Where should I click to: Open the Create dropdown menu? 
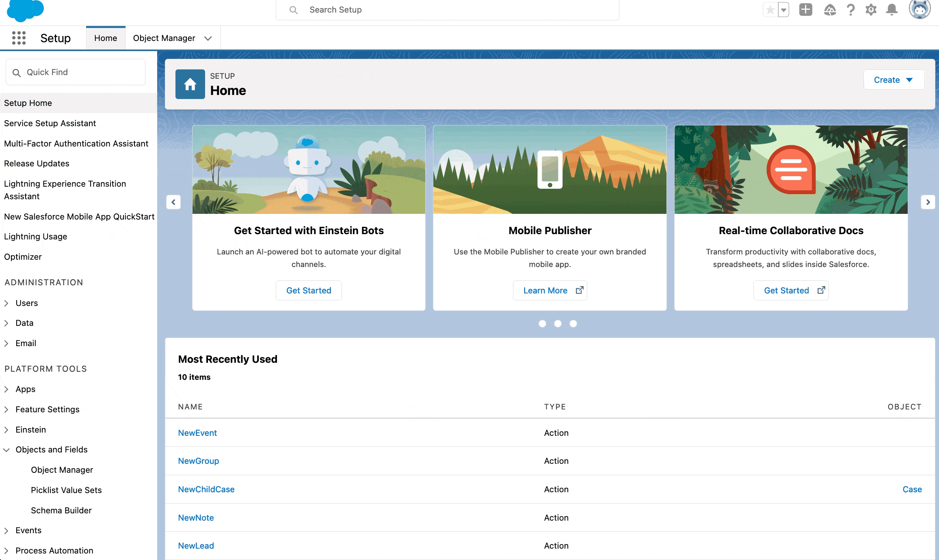(x=894, y=80)
